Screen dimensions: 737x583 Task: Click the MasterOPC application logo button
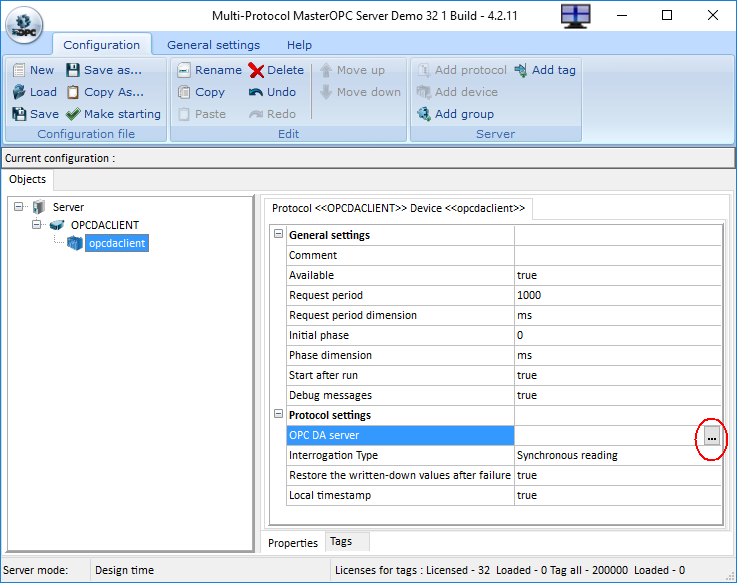pos(24,24)
